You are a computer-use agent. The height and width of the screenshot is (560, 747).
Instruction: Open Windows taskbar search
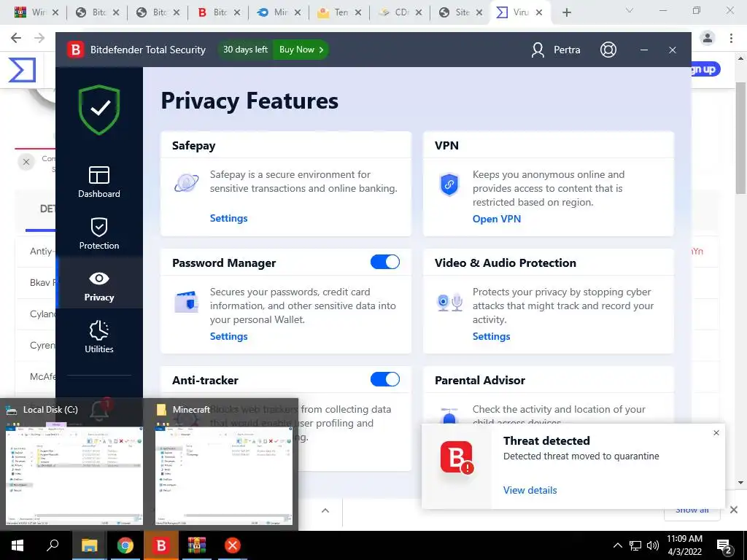(x=53, y=545)
